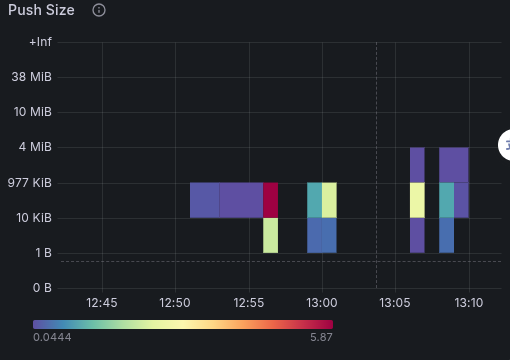
Task: Click the blue cell under 10 KiB before 13:00
Action: click(x=314, y=235)
